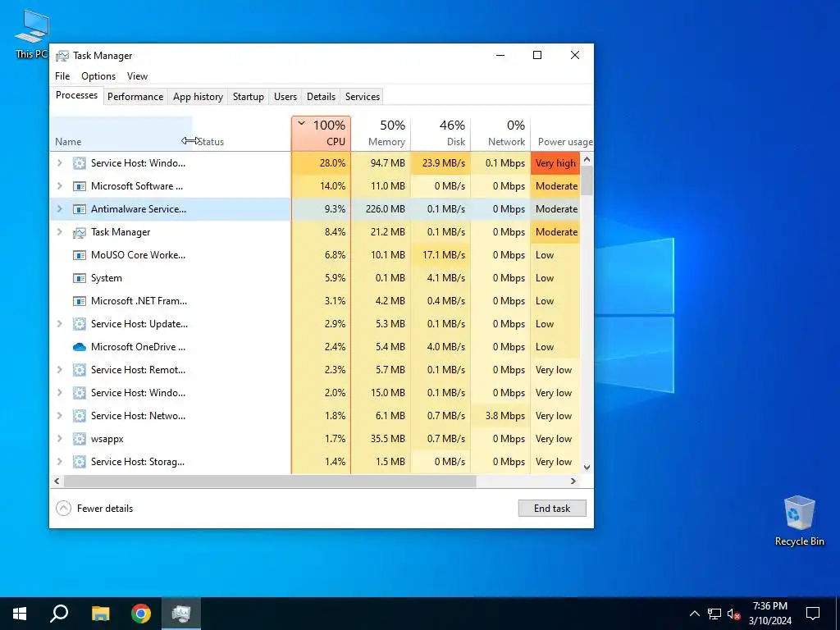Click the muted volume tray icon
This screenshot has width=840, height=630.
tap(733, 614)
